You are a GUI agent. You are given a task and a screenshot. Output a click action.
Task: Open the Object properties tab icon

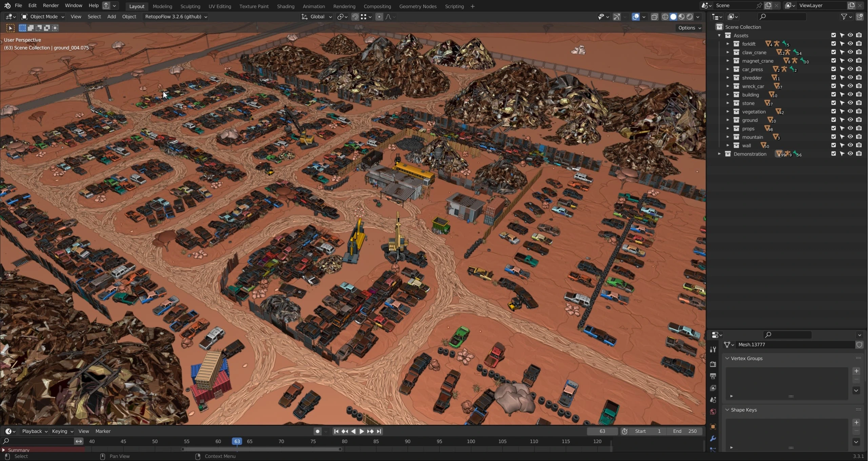pos(713,426)
